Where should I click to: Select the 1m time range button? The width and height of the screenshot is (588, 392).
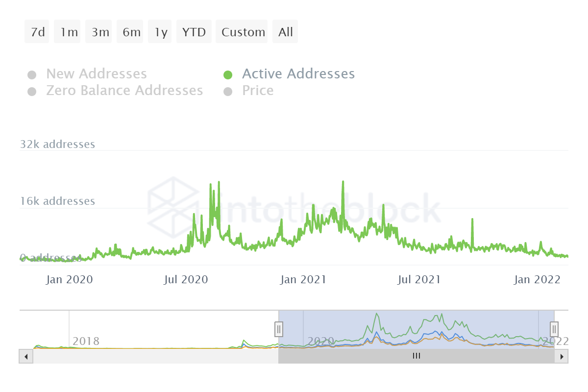pos(69,32)
